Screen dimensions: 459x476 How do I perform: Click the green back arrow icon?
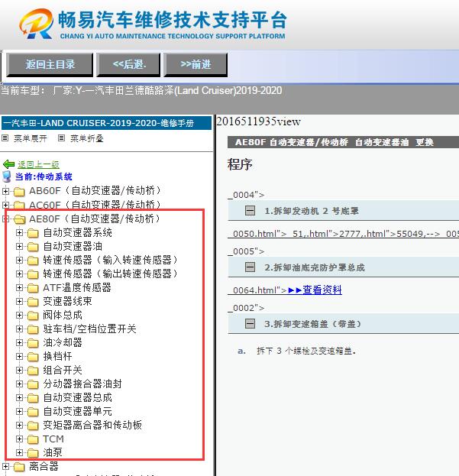[8, 164]
